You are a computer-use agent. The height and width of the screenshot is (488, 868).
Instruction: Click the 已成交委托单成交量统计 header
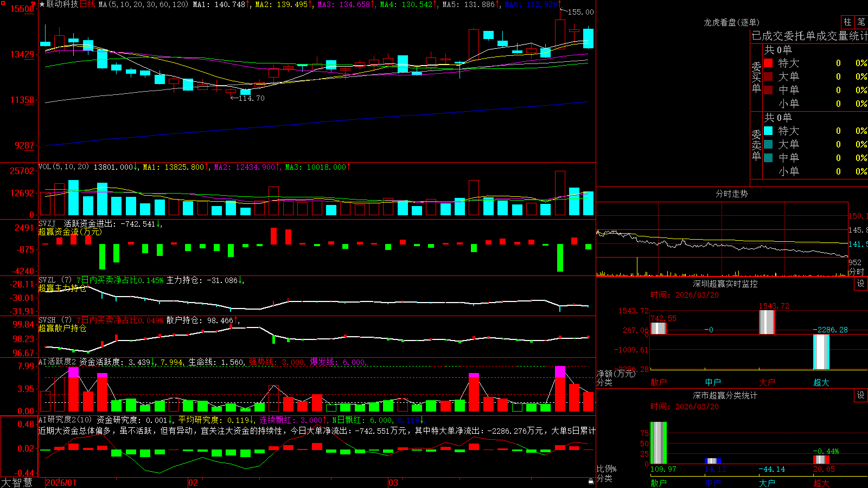(809, 36)
